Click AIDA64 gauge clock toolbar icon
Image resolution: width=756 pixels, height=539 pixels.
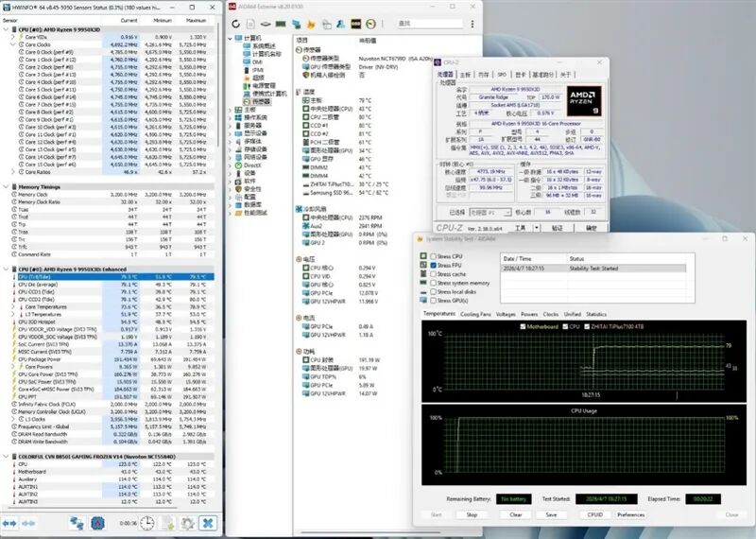370,24
